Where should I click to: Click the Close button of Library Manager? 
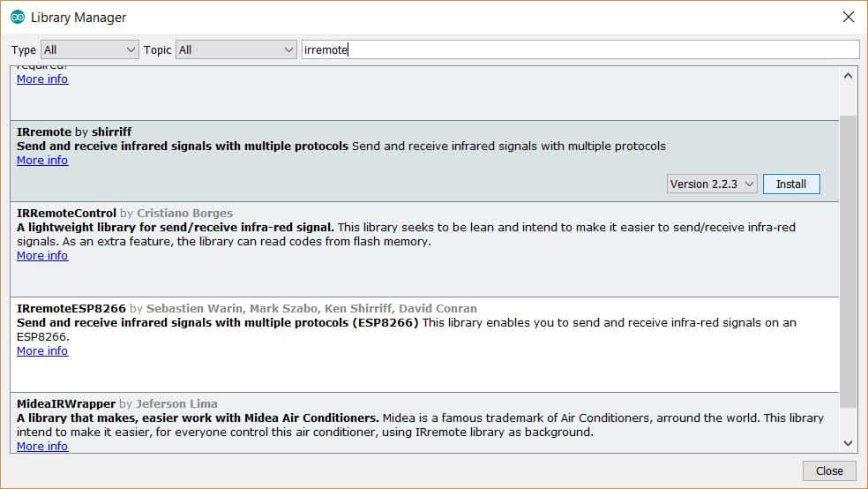click(829, 470)
